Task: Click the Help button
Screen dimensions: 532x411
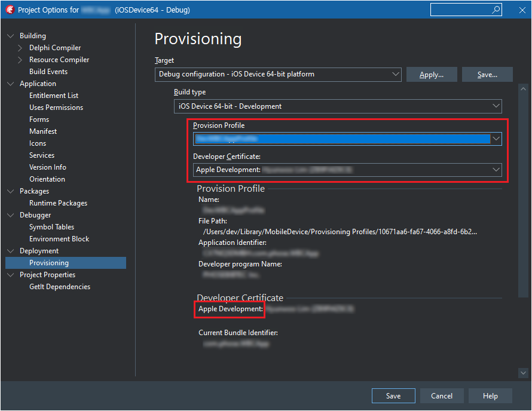Action: [x=490, y=396]
